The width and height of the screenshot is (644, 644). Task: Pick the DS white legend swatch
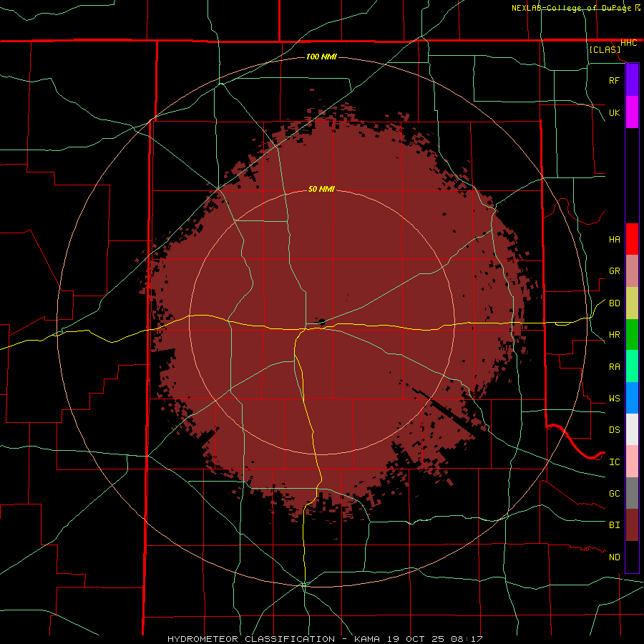[632, 429]
